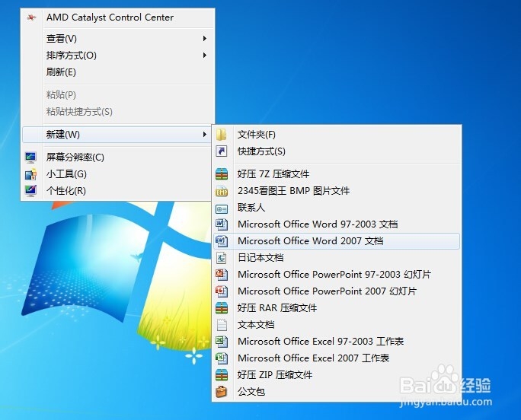Create Microsoft Office PowerPoint 2007 幻灯片
Screen dimensions: 521x420
click(337, 291)
